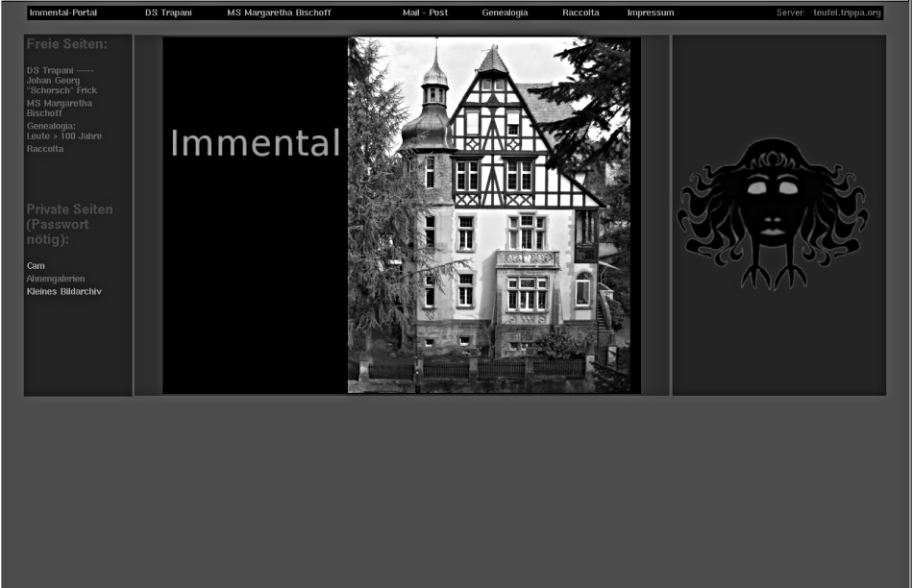The height and width of the screenshot is (588, 913).
Task: Open MS Margaretha Bischoff from top bar
Action: tap(279, 13)
